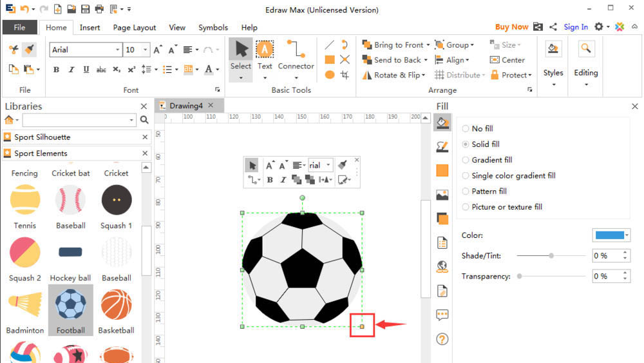This screenshot has width=644, height=363.
Task: Choose Gradient fill radio button
Action: [466, 160]
